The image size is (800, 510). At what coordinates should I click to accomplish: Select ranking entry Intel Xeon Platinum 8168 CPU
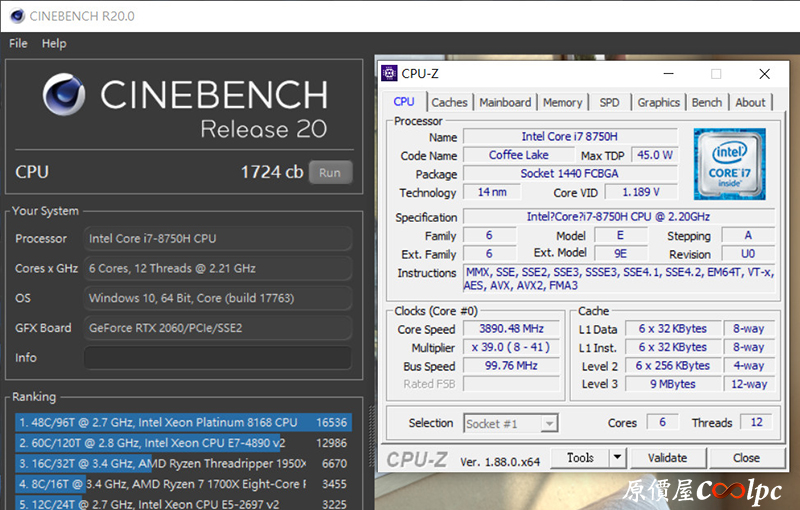pyautogui.click(x=183, y=422)
